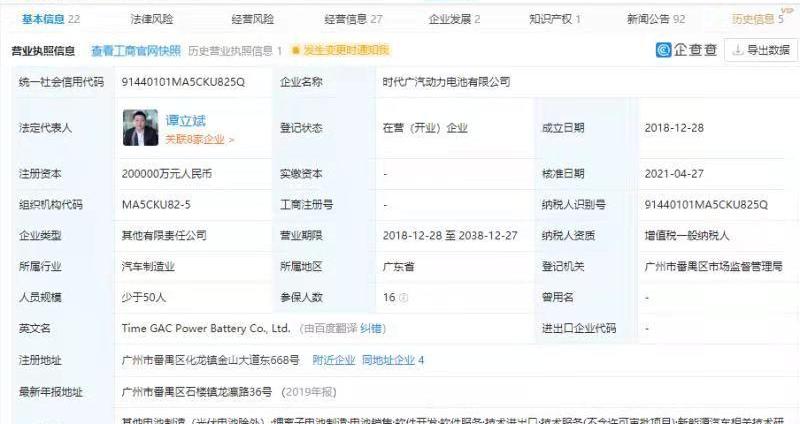Select 增值税一般纳税人 value

pos(687,235)
